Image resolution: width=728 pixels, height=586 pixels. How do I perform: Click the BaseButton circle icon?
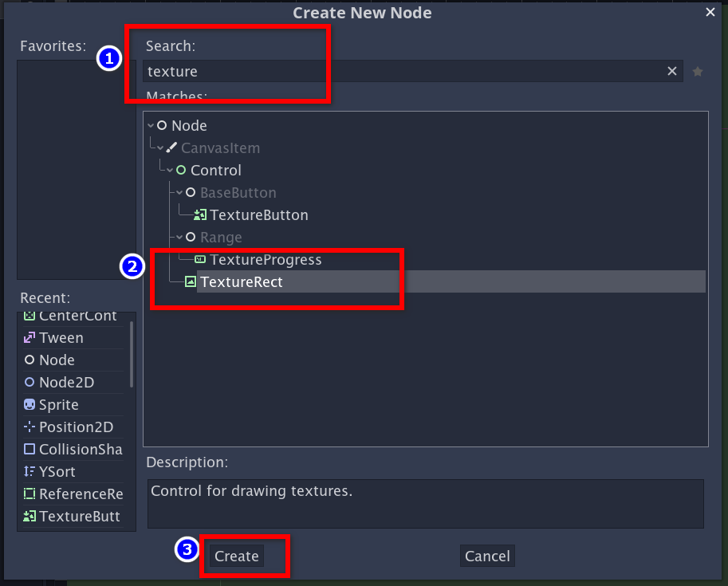tap(191, 192)
